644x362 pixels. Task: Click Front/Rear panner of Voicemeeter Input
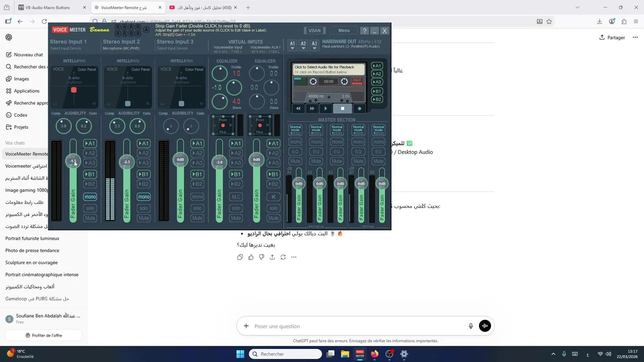(223, 125)
